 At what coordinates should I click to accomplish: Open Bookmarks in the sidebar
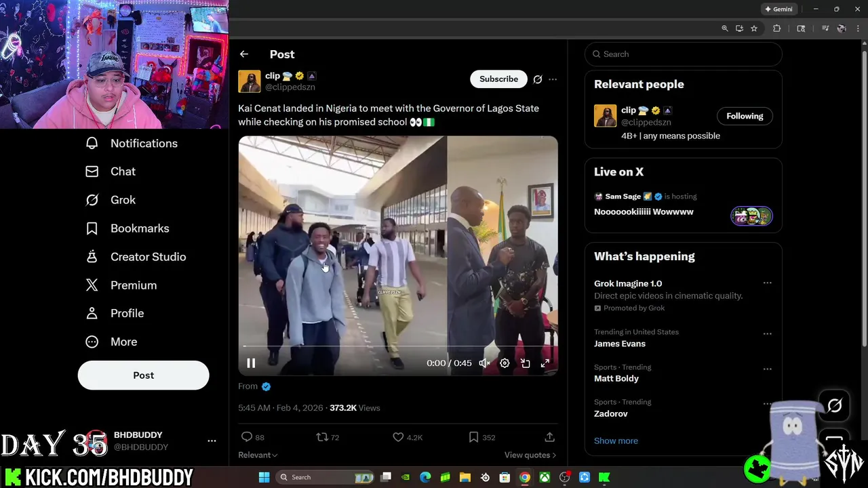pyautogui.click(x=128, y=228)
